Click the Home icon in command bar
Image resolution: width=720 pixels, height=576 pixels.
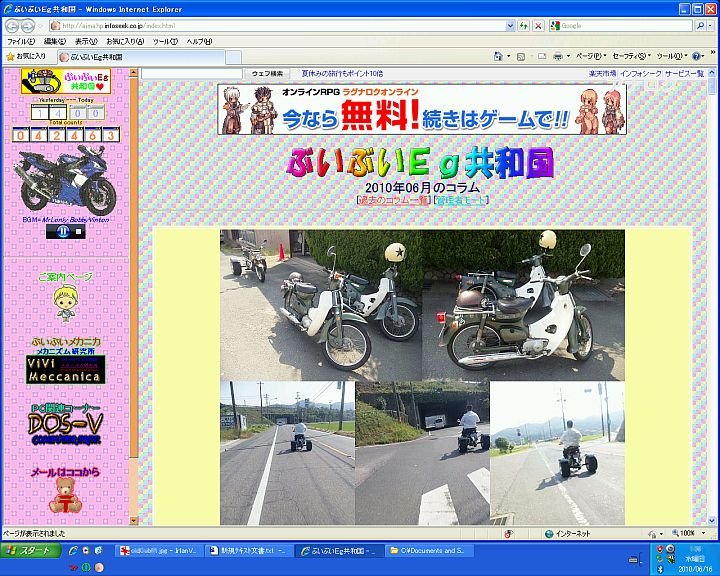(498, 56)
